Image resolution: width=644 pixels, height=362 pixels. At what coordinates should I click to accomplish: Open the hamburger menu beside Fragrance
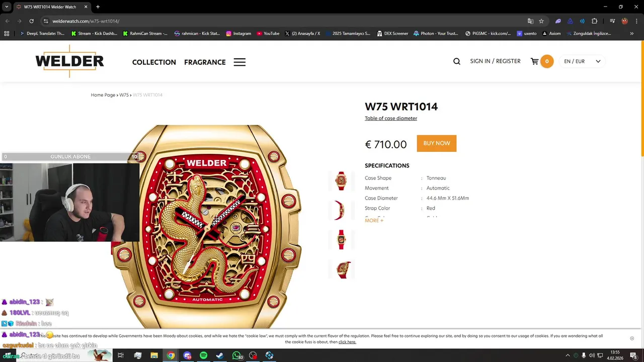239,62
